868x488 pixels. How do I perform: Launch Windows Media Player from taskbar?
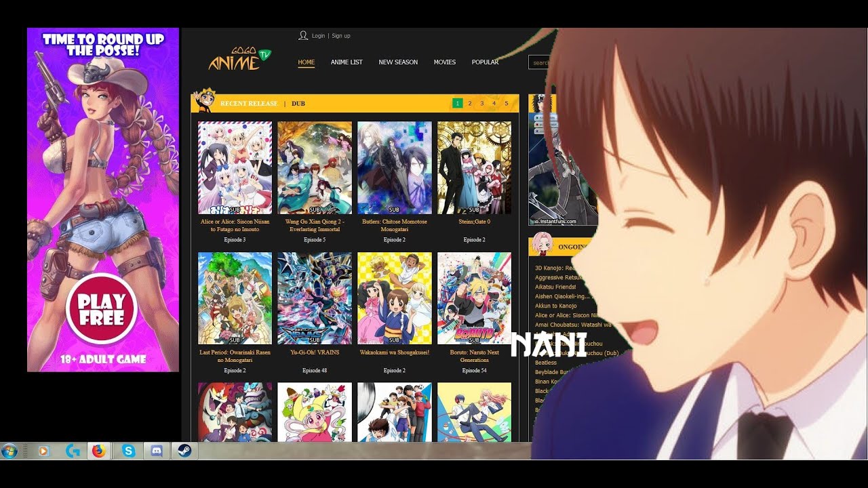click(x=44, y=451)
